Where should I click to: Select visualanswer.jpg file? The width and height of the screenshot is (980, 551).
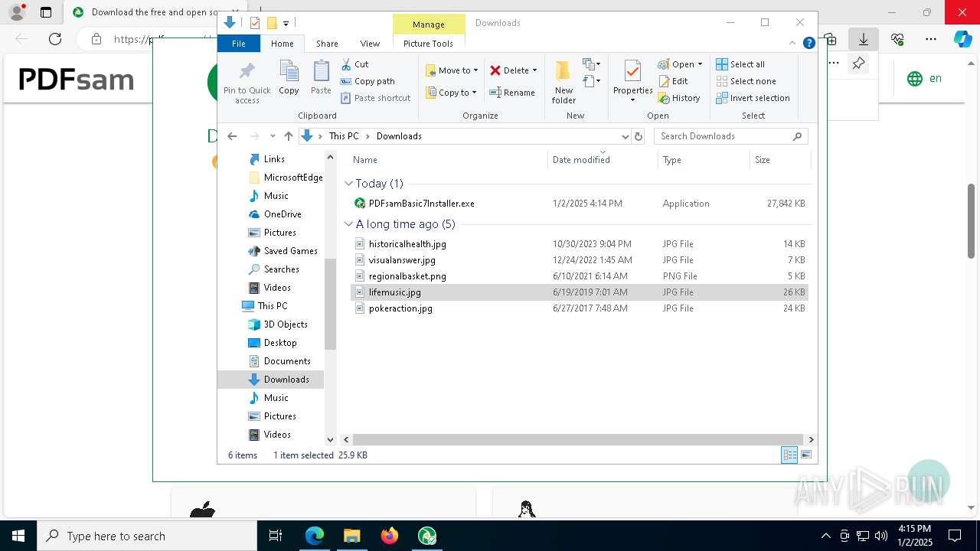(x=578, y=260)
